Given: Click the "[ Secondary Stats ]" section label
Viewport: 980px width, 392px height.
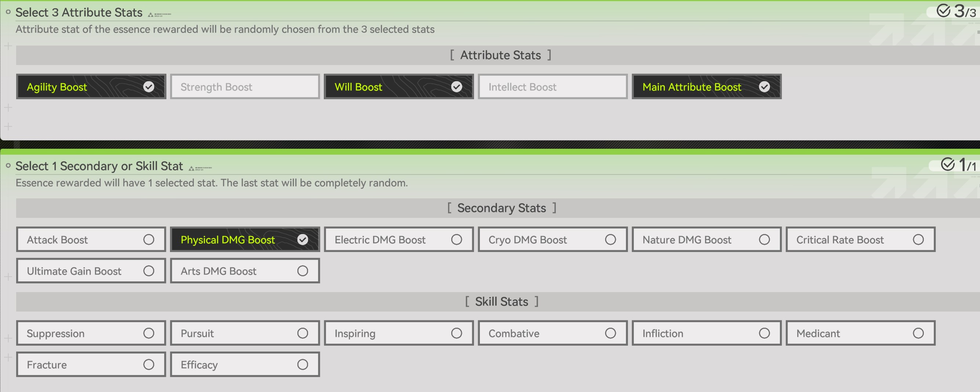Looking at the screenshot, I should 502,208.
